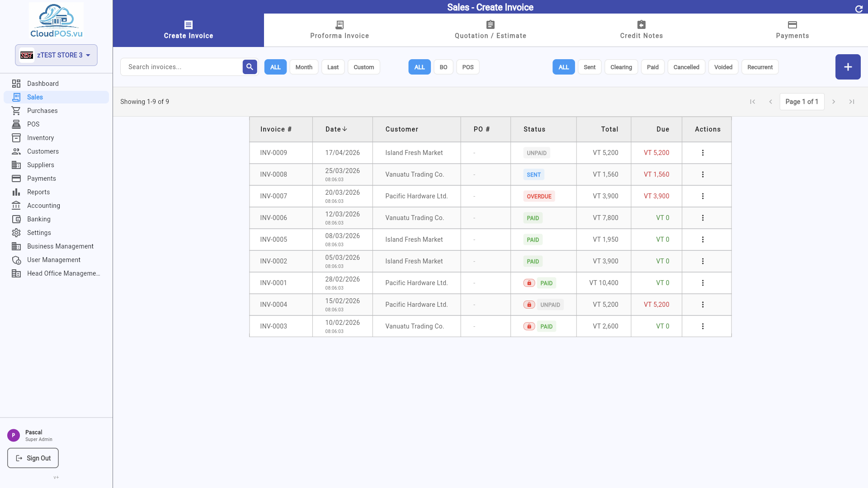Show only Cancelled invoices
Image resolution: width=868 pixels, height=488 pixels.
[686, 67]
